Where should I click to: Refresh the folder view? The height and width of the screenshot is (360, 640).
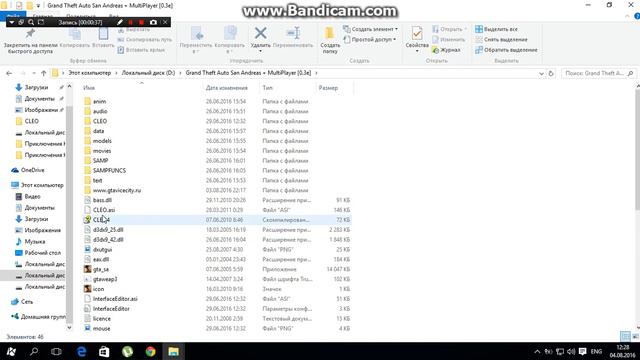[x=551, y=73]
